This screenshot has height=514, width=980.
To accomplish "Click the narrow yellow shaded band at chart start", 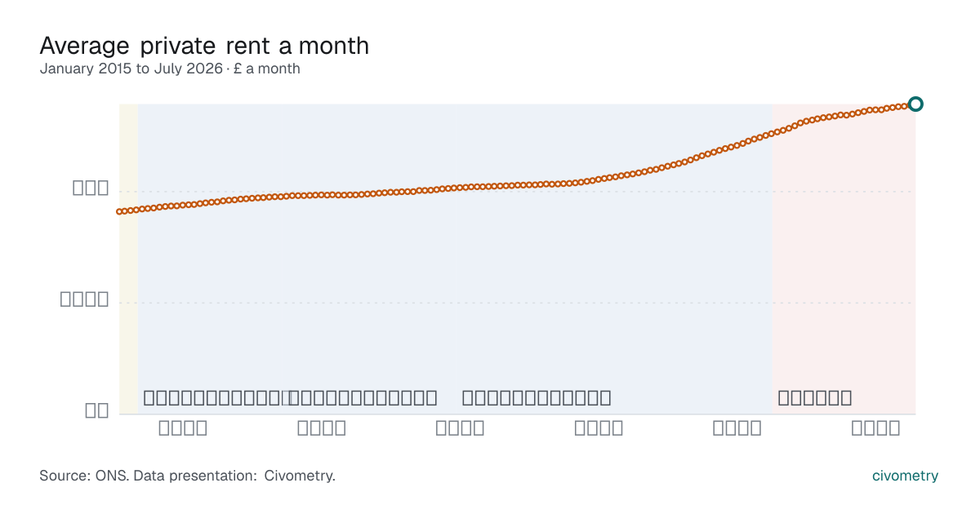I will coord(128,259).
